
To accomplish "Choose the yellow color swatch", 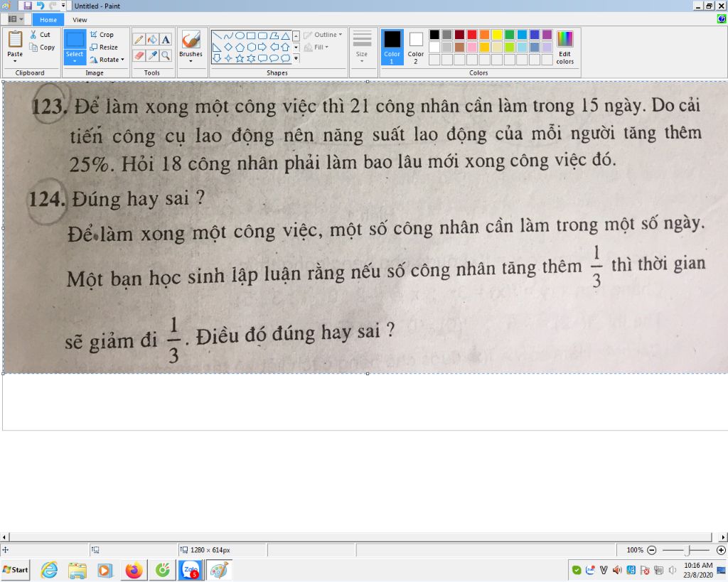I will [497, 35].
